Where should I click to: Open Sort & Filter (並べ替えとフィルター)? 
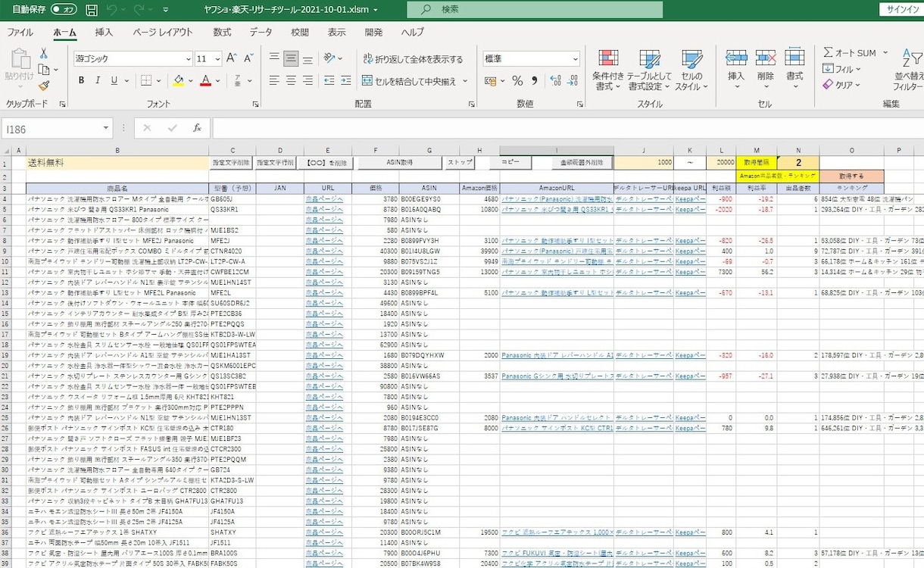pyautogui.click(x=909, y=70)
